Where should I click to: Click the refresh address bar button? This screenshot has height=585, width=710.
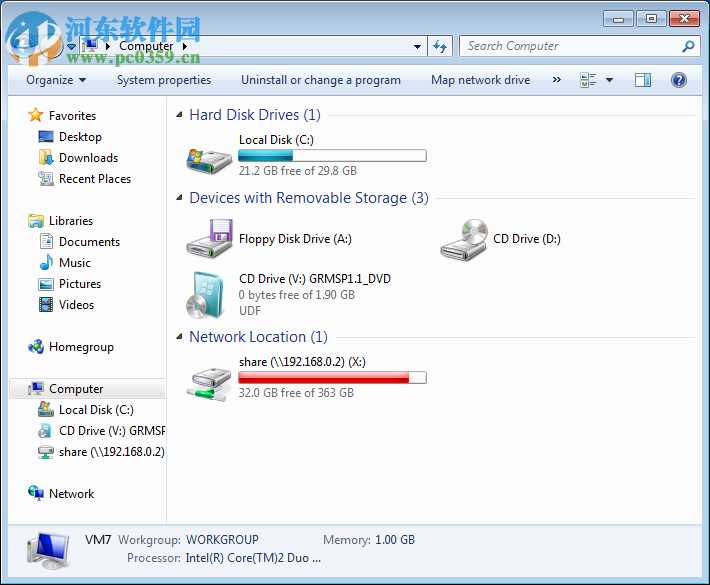coord(440,46)
